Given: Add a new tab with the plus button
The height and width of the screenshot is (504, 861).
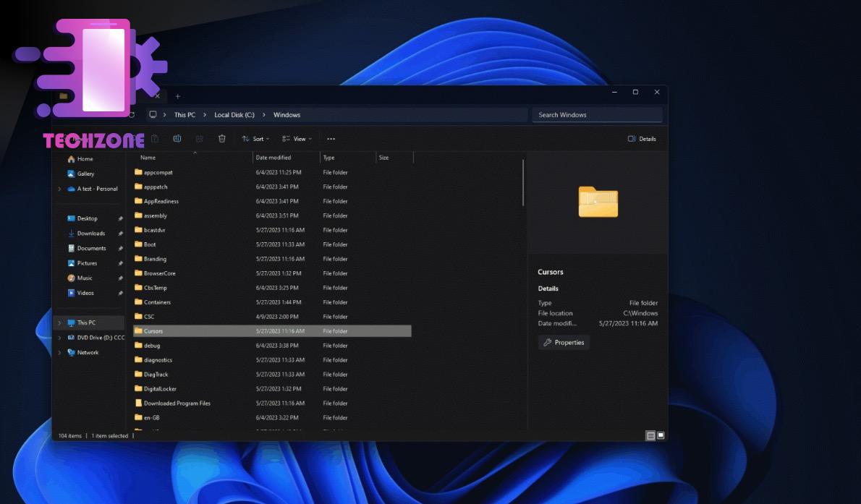Looking at the screenshot, I should tap(178, 97).
